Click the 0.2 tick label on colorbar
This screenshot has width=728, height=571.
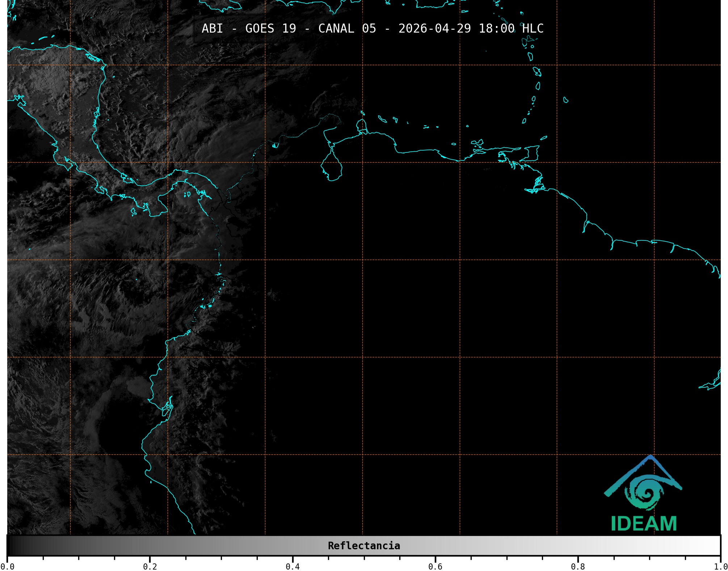[150, 566]
